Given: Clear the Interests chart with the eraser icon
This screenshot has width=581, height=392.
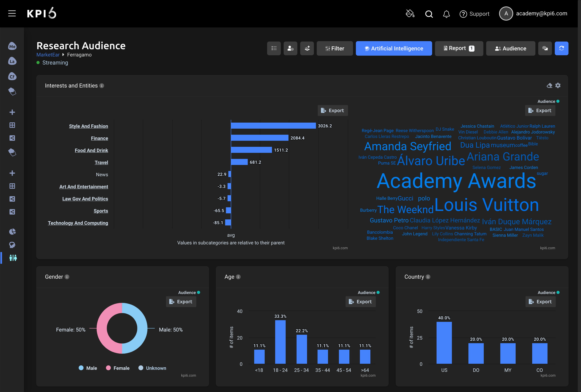Looking at the screenshot, I should [x=549, y=85].
